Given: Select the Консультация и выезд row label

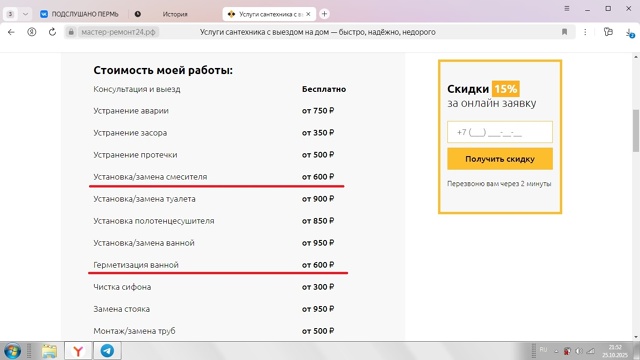Looking at the screenshot, I should (x=137, y=89).
